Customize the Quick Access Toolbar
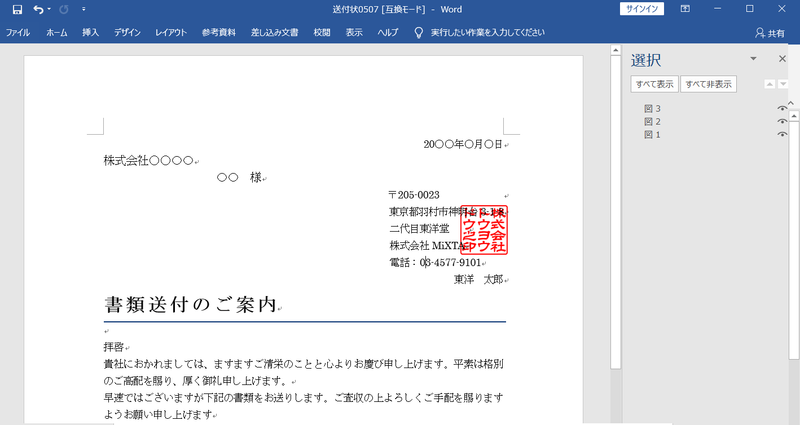 (x=84, y=9)
